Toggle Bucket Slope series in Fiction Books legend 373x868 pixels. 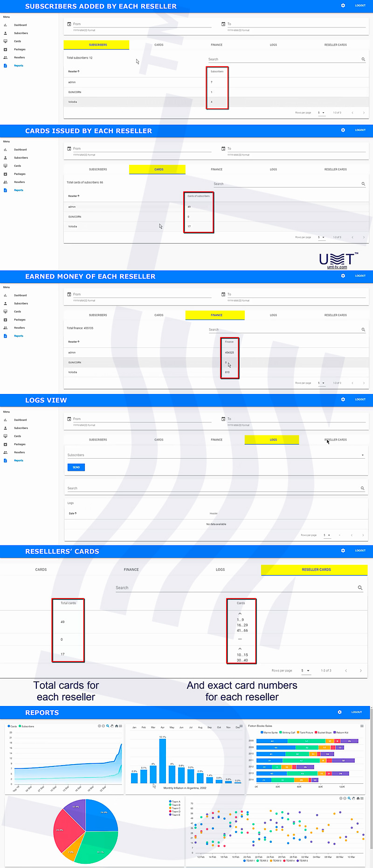tap(323, 732)
